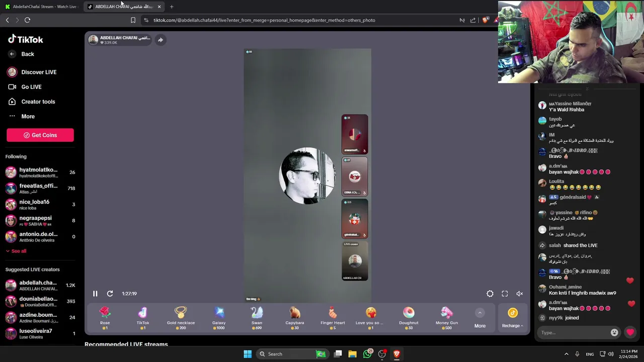Open luseoliveira7 suggested LIVE creator
The image size is (644, 362).
tap(40, 334)
